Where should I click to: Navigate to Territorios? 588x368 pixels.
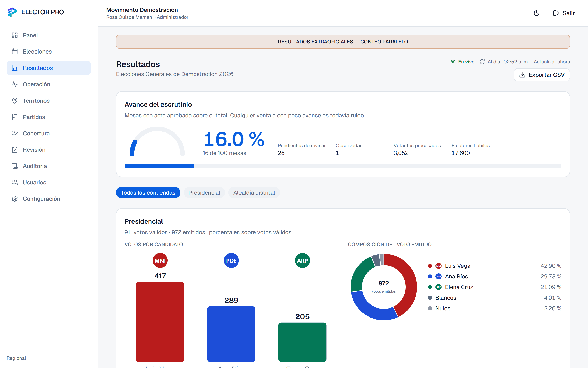pyautogui.click(x=49, y=101)
